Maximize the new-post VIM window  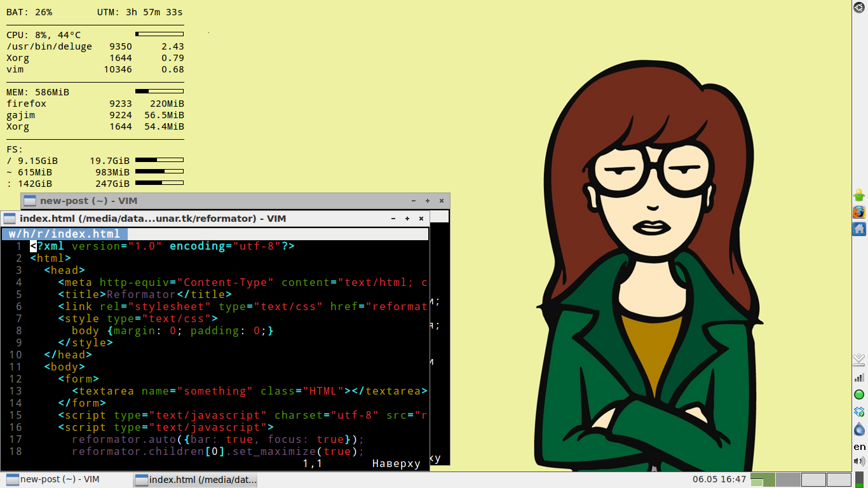(428, 201)
